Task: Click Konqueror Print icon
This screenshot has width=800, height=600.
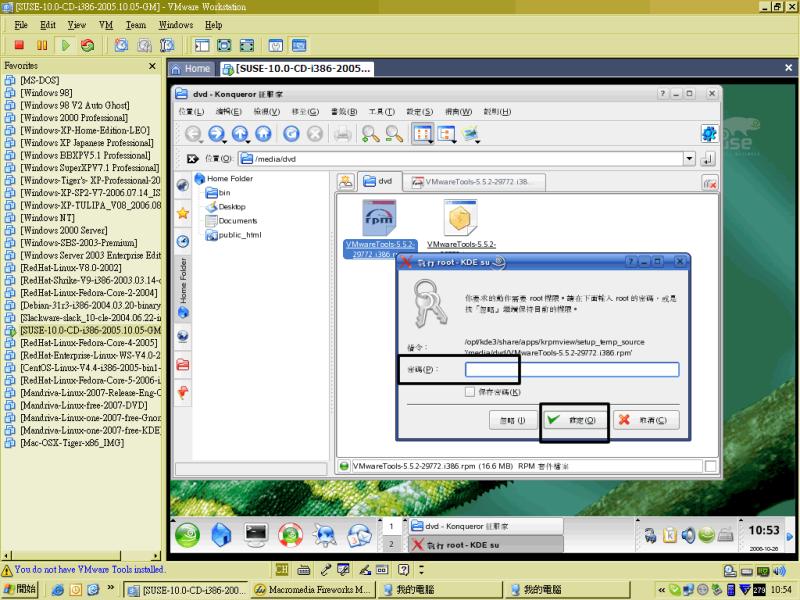Action: 342,134
